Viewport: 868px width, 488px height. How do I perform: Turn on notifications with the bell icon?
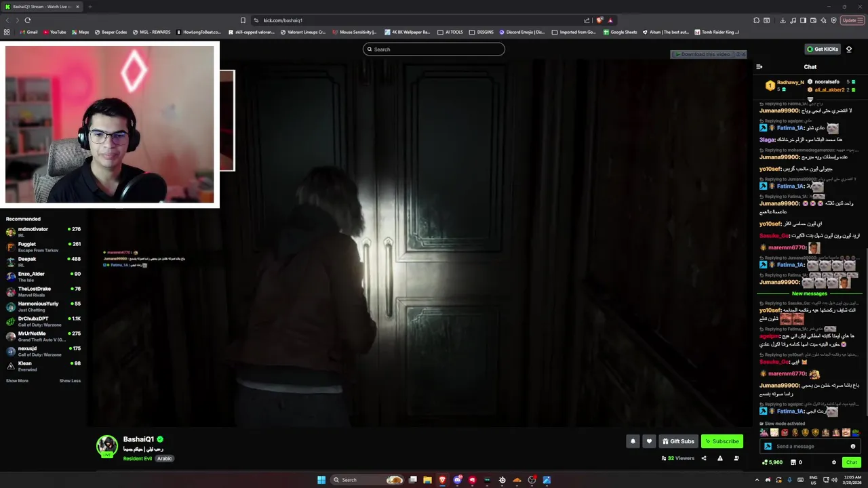[x=633, y=441]
